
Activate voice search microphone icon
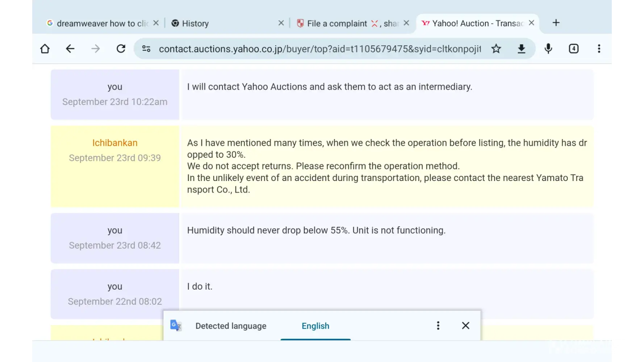[548, 49]
